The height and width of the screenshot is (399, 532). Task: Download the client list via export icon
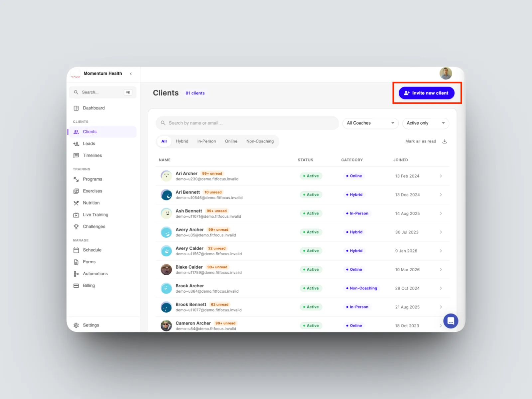445,141
